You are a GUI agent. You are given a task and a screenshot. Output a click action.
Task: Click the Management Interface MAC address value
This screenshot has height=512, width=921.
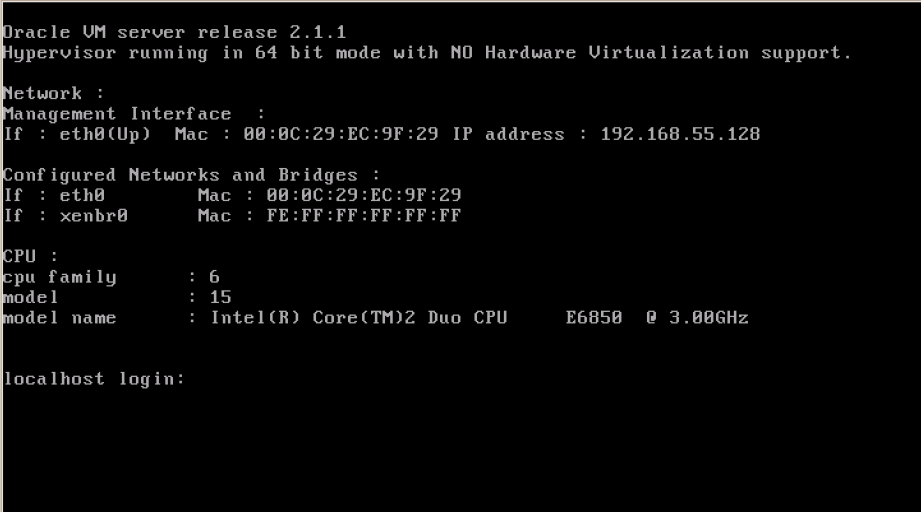(x=341, y=134)
